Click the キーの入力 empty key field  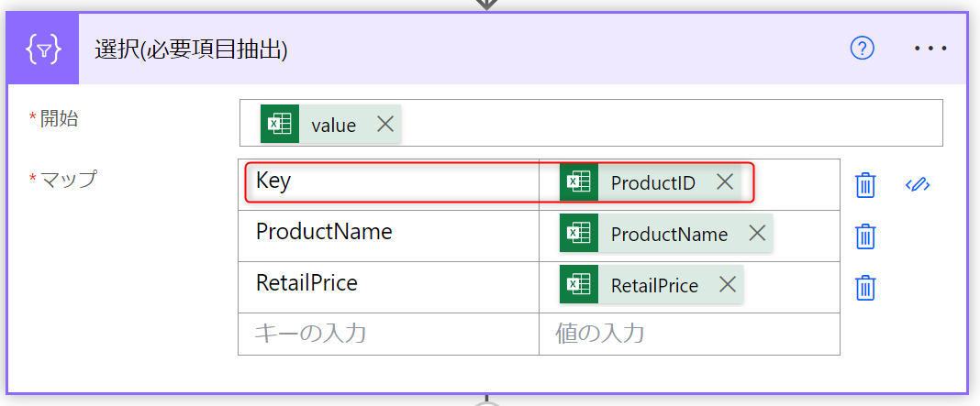point(387,334)
